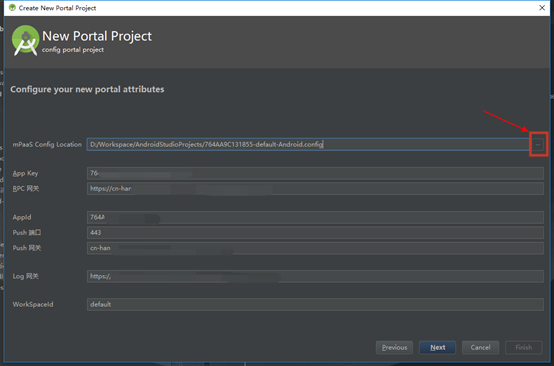Click the AppId label
Image resolution: width=554 pixels, height=366 pixels.
click(x=22, y=217)
